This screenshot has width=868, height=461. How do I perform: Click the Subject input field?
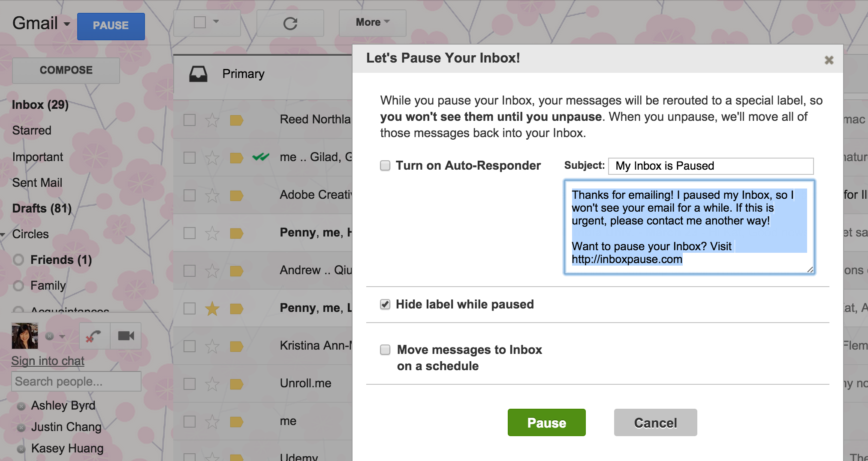tap(711, 166)
